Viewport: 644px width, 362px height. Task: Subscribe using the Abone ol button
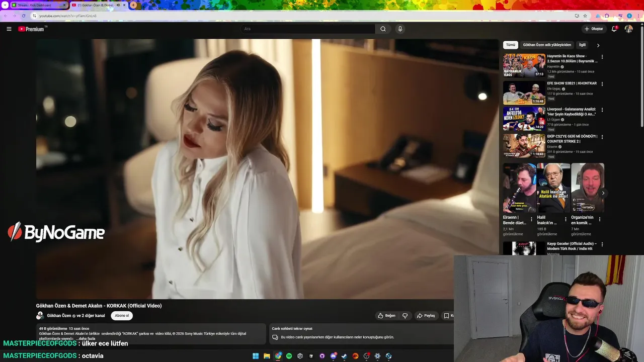tap(122, 316)
